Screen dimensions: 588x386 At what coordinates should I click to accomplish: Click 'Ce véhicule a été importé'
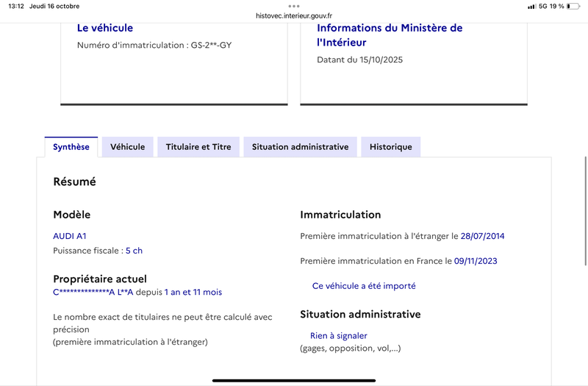[364, 286]
